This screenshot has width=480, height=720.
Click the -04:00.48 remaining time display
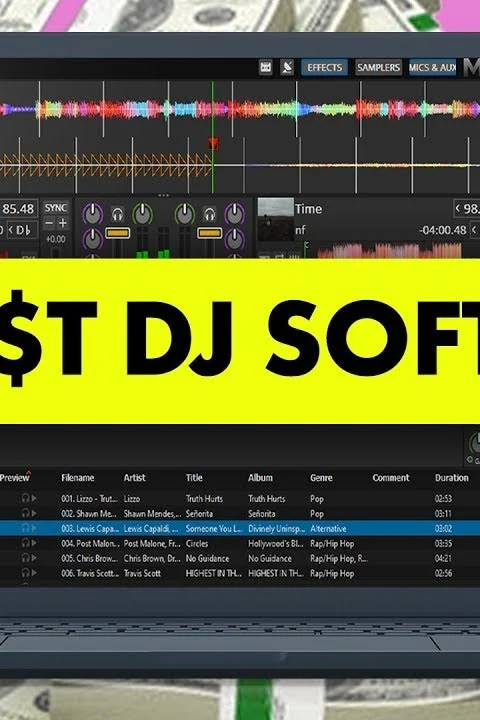(442, 230)
